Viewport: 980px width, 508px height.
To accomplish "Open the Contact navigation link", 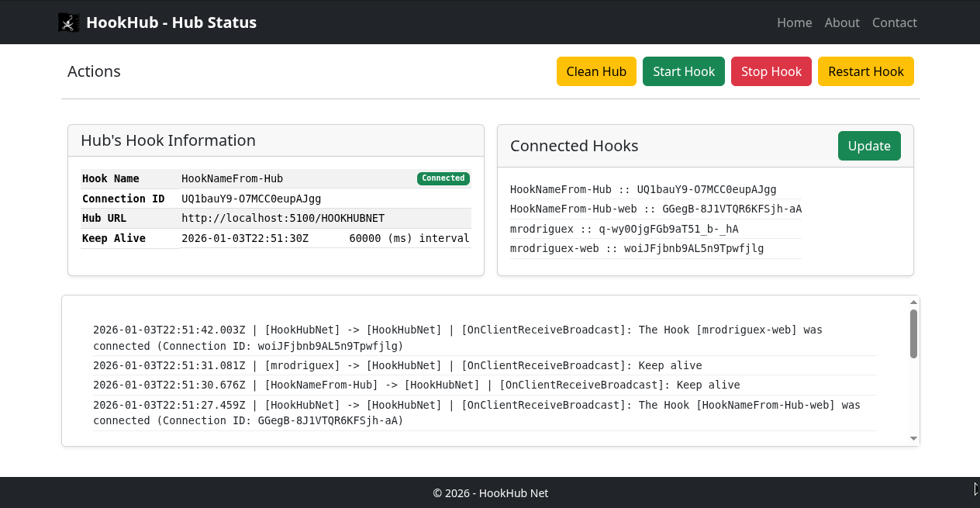I will (x=894, y=22).
